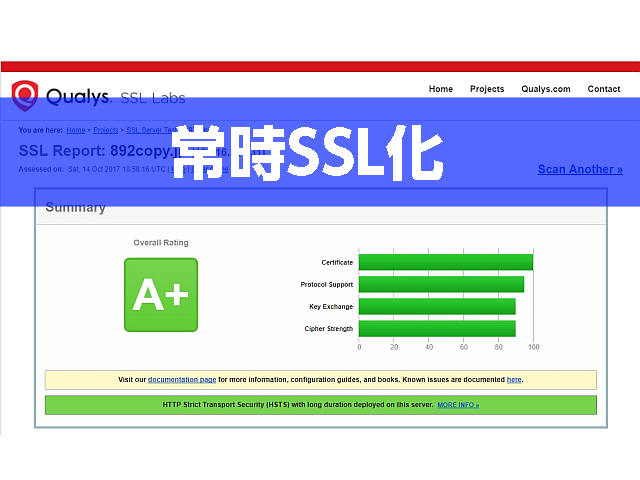Click the known issues 'here' link
The width and height of the screenshot is (640, 480).
coord(514,380)
